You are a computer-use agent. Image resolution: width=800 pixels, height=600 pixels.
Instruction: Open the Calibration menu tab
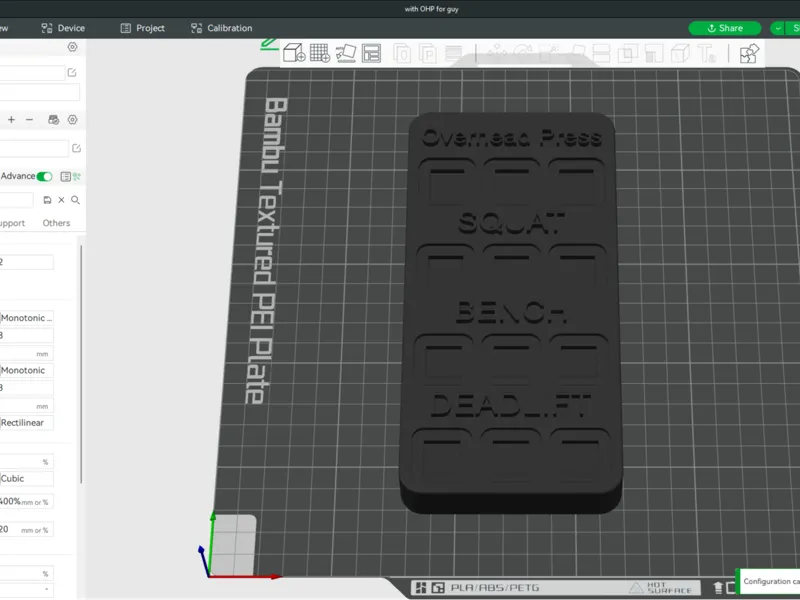(221, 28)
